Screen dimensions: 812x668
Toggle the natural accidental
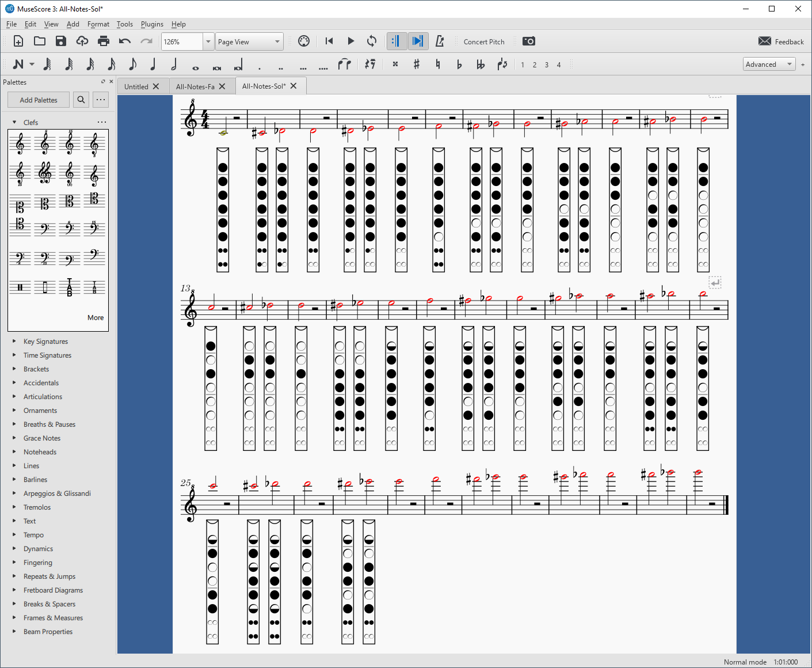438,64
